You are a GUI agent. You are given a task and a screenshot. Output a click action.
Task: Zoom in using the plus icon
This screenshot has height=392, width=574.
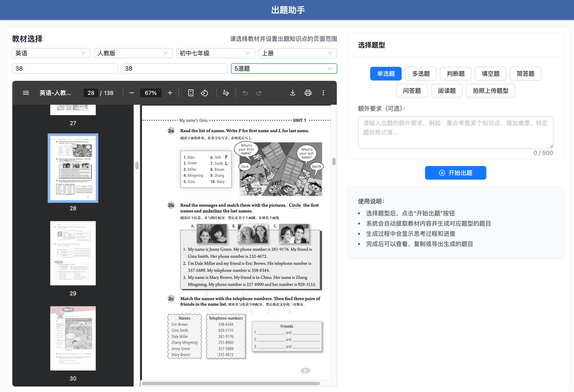coord(170,93)
